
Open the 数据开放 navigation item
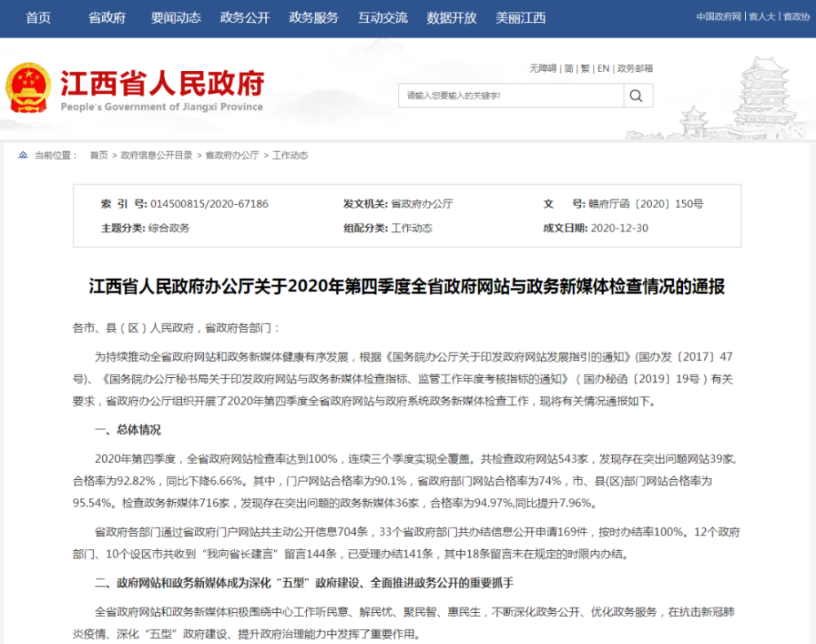(452, 18)
